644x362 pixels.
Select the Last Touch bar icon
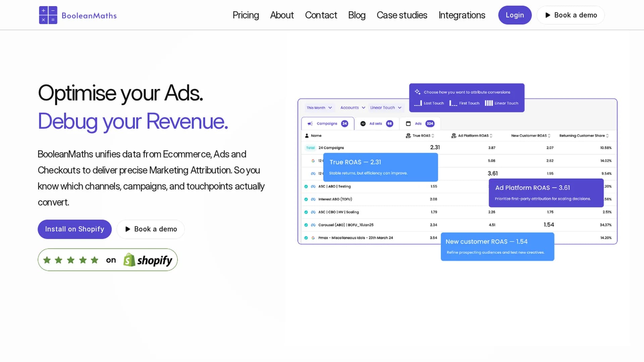click(x=418, y=103)
